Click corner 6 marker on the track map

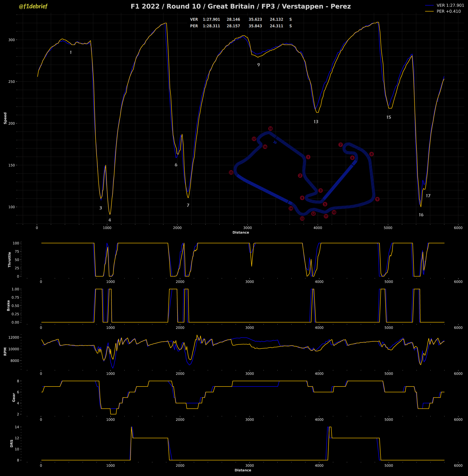point(352,158)
